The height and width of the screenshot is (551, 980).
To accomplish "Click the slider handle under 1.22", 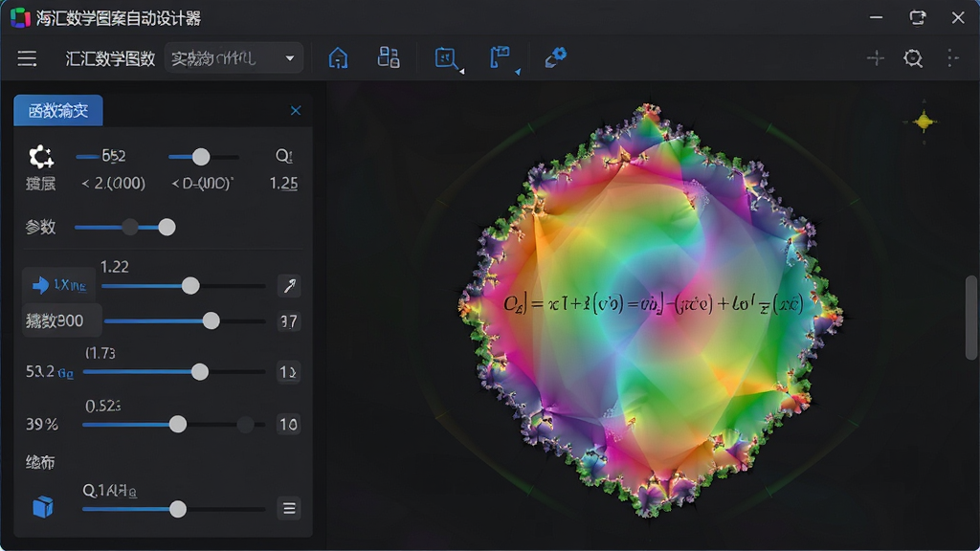I will (x=190, y=285).
